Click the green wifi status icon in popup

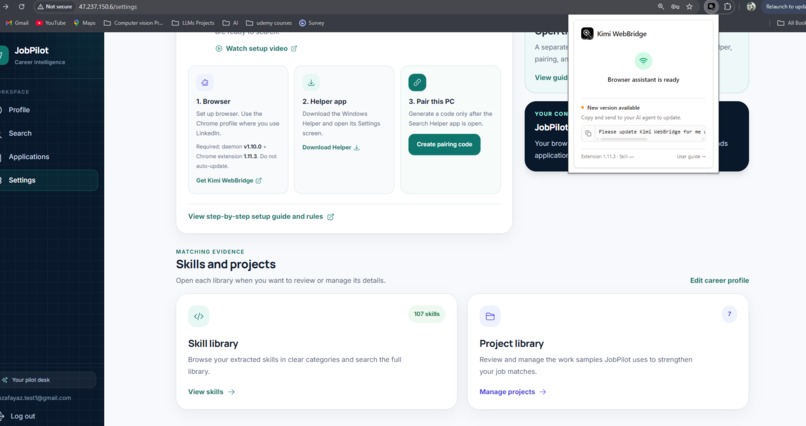643,61
